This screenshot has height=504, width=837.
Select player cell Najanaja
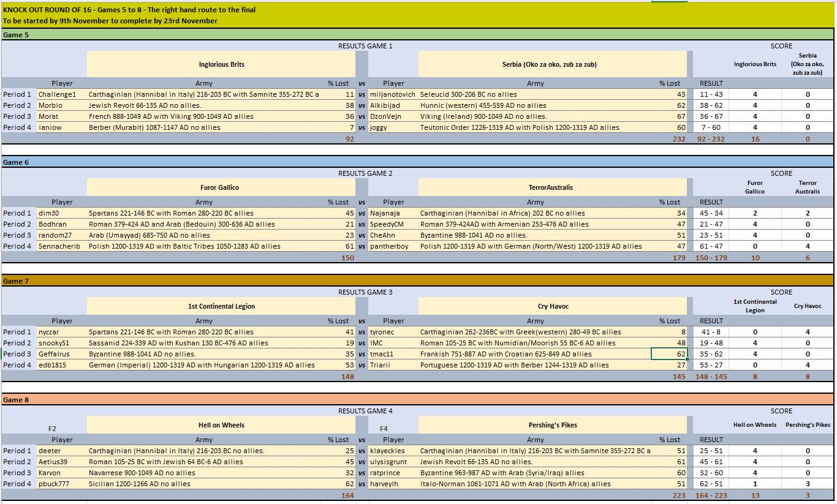(393, 213)
